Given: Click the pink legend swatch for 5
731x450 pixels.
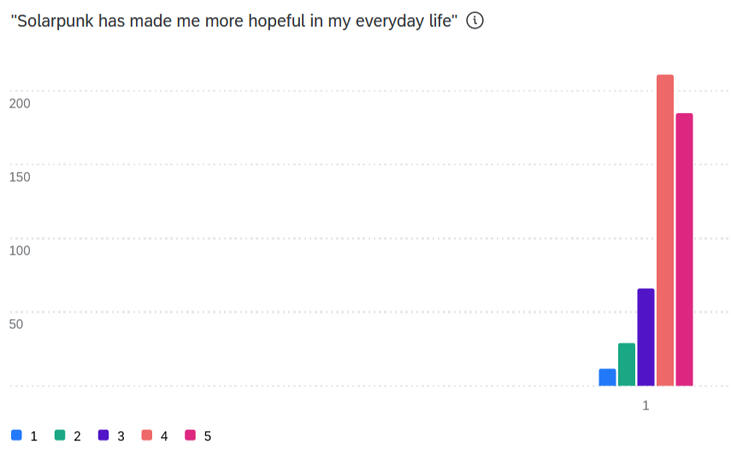Looking at the screenshot, I should click(x=190, y=436).
